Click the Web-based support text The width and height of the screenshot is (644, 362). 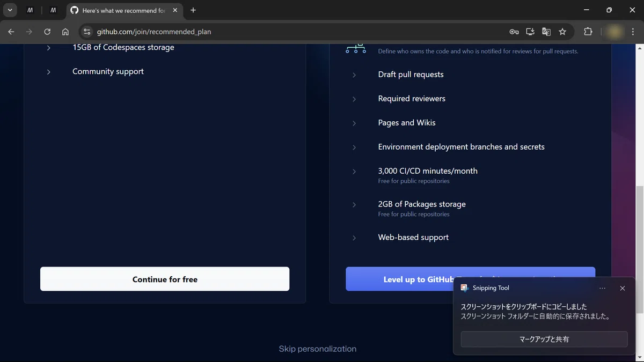coord(413,238)
